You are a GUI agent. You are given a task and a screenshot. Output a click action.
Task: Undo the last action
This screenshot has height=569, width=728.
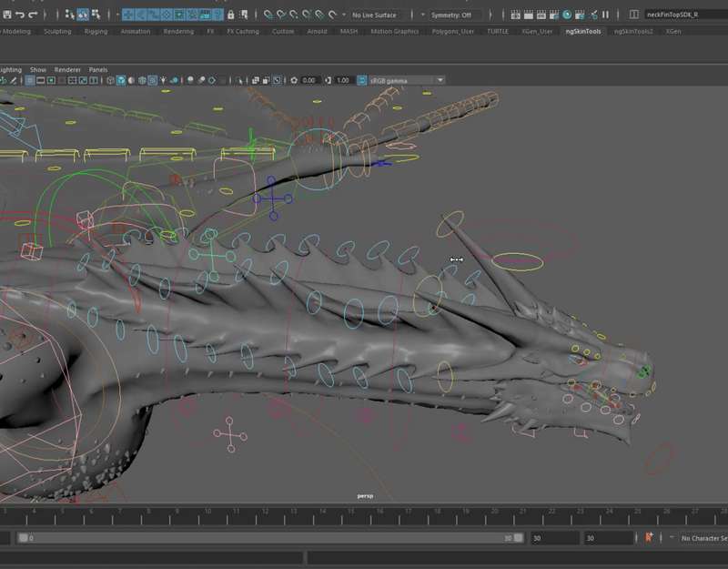pos(19,15)
